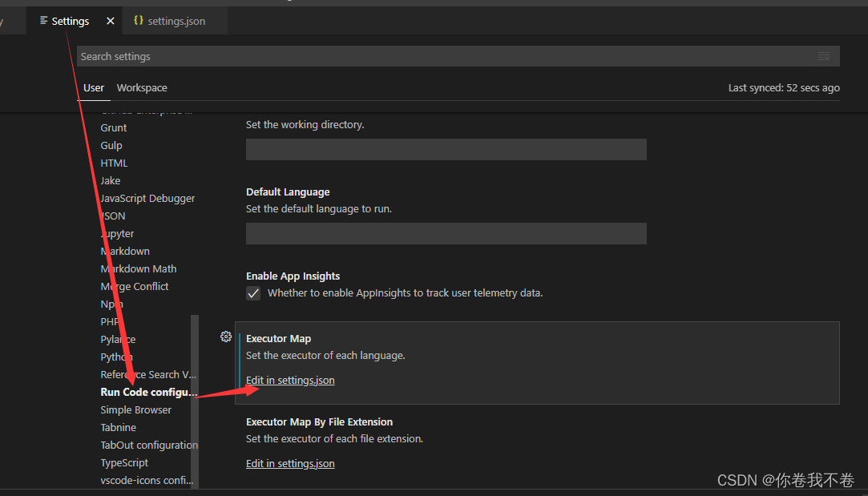Open Edit in settings.json under Executor Map
This screenshot has height=496, width=868.
(290, 381)
